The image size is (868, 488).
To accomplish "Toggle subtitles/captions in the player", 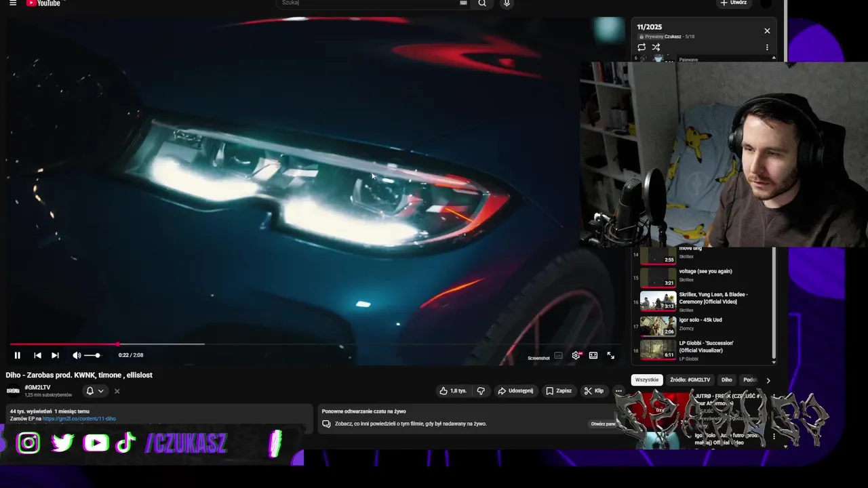I will click(558, 355).
